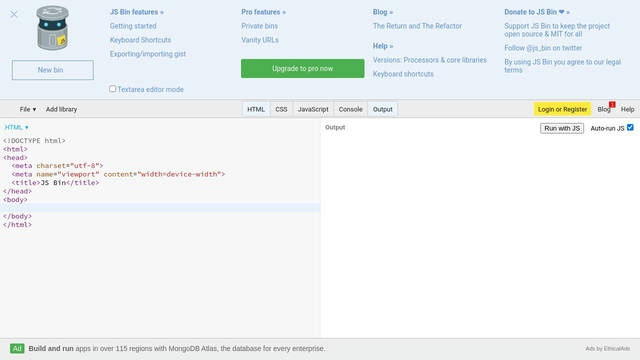Viewport: 640px width, 360px height.
Task: Open the Private bins link
Action: (260, 26)
